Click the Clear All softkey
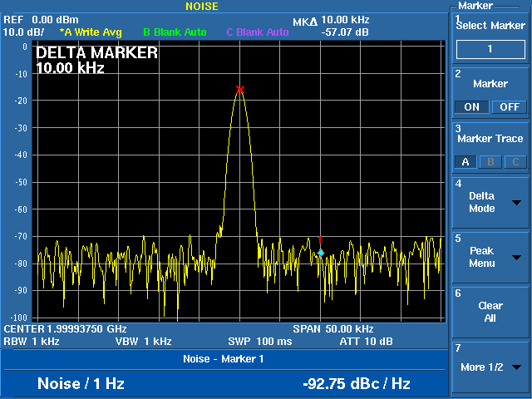The width and height of the screenshot is (532, 399). pos(490,313)
